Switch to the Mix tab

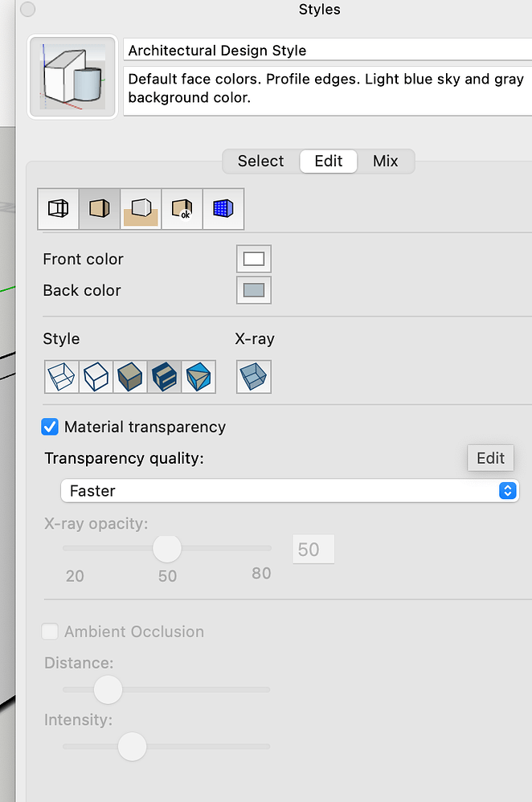pos(386,161)
